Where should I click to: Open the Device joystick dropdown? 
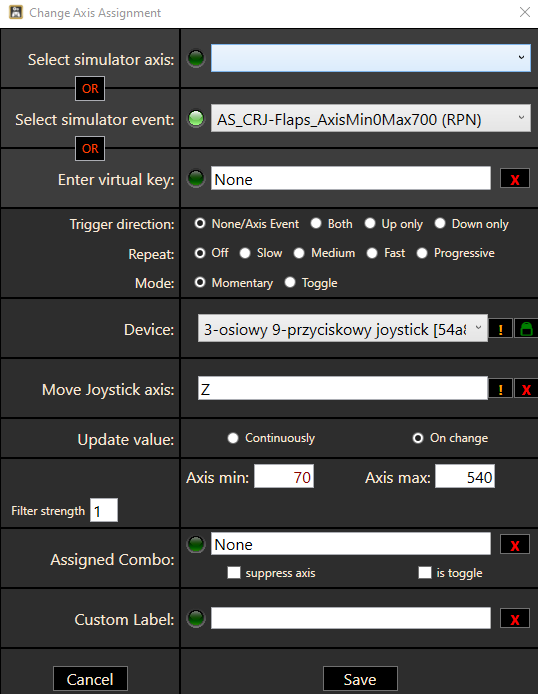click(x=343, y=328)
